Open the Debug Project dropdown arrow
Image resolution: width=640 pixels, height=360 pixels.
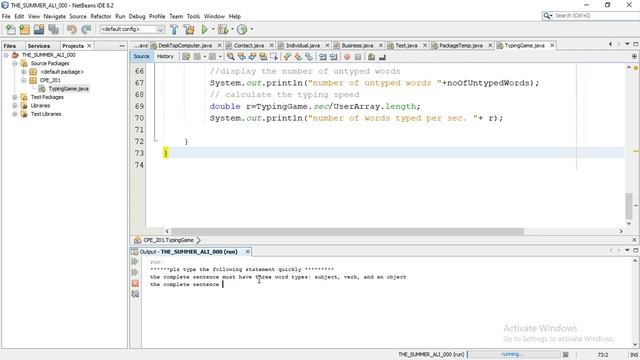coord(232,29)
